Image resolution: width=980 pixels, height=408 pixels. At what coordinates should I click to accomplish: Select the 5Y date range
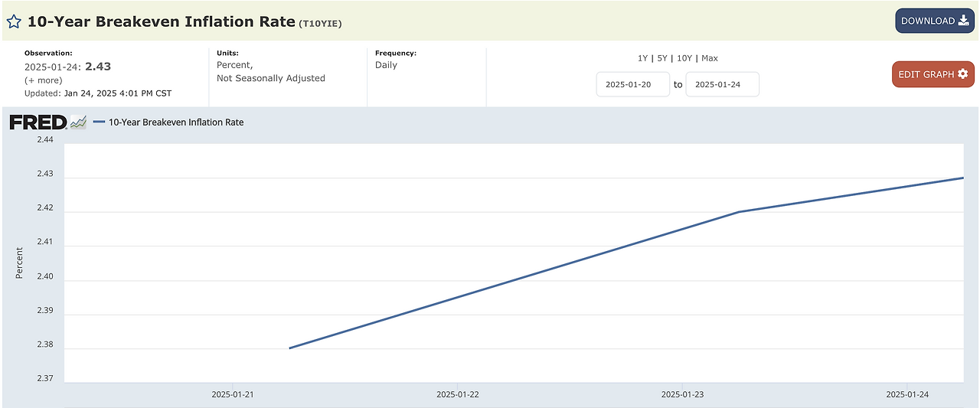point(662,58)
